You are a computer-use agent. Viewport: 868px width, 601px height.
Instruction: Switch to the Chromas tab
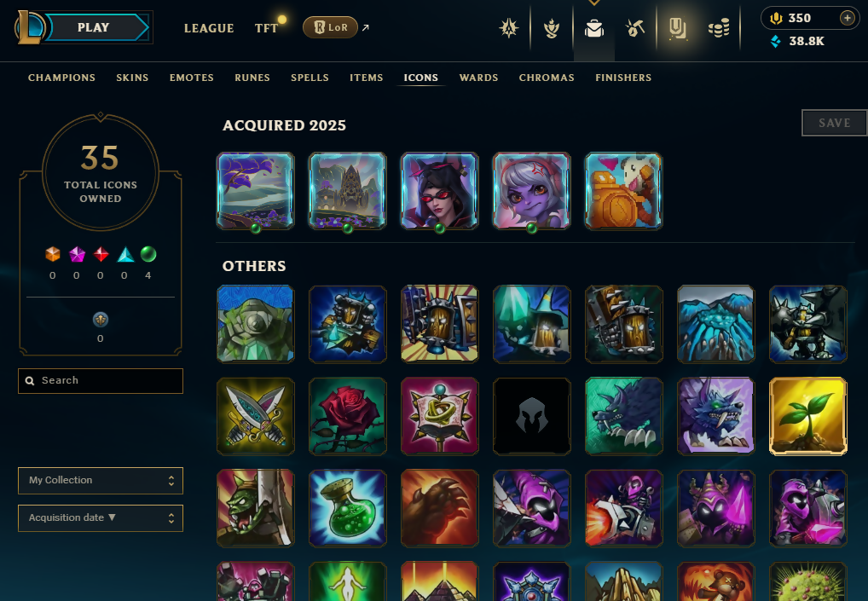tap(547, 78)
